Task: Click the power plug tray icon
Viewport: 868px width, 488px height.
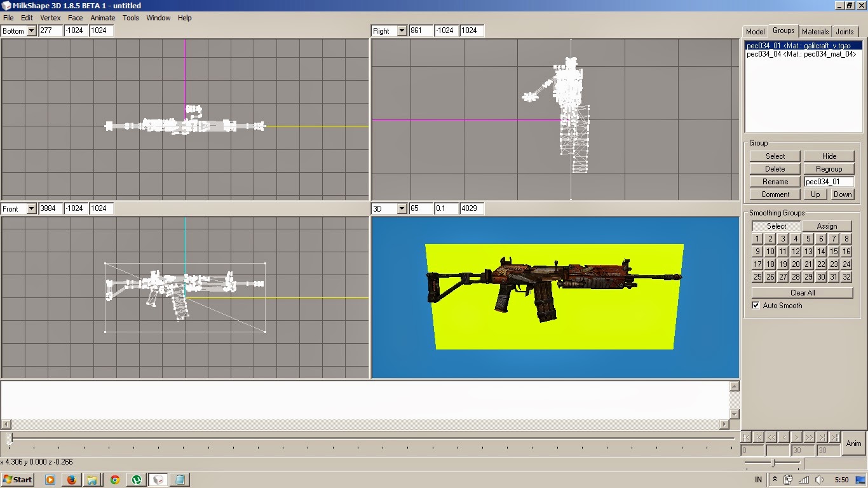Action: tap(789, 480)
